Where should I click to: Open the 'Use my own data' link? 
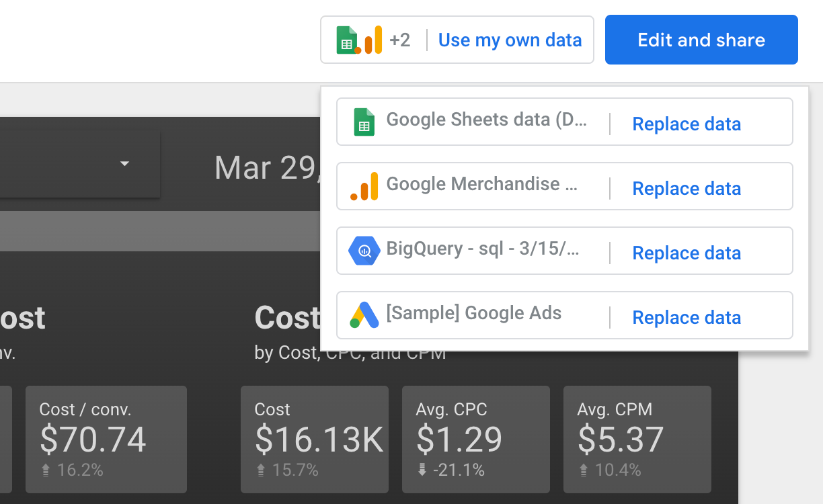[510, 40]
